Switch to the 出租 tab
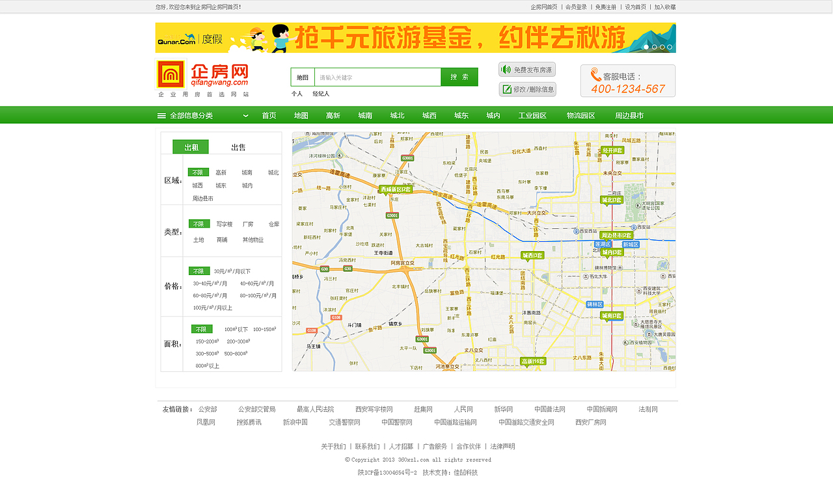The image size is (833, 504). click(191, 147)
